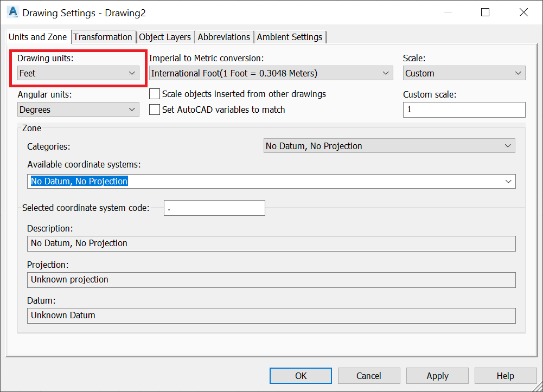
Task: Switch to the Transformation tab
Action: pos(103,37)
